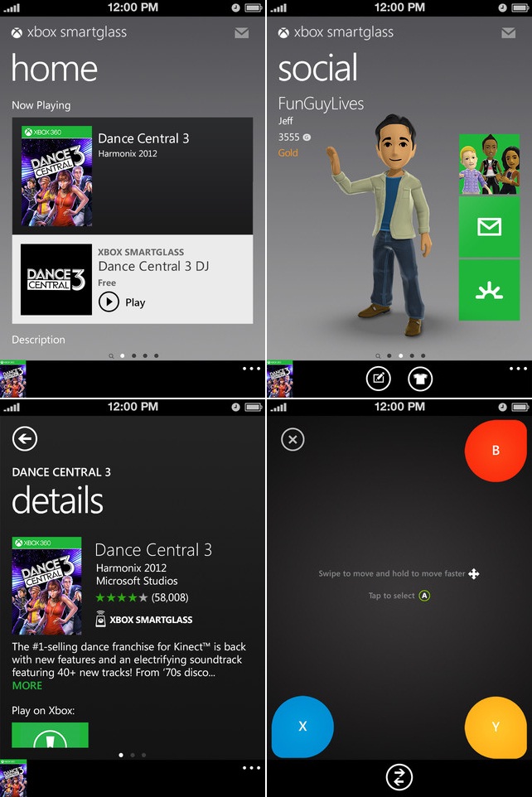The image size is (532, 797).
Task: Tap the search page indicator on social
Action: click(x=377, y=355)
